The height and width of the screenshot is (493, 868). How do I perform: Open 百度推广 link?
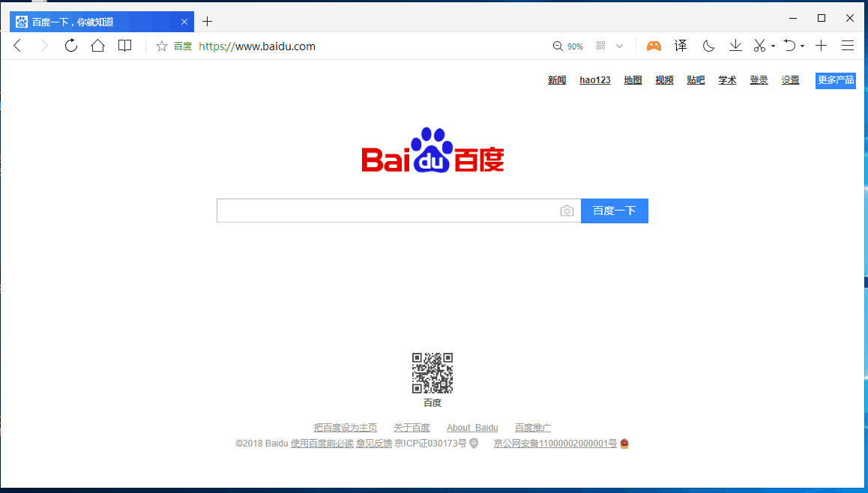coord(532,428)
